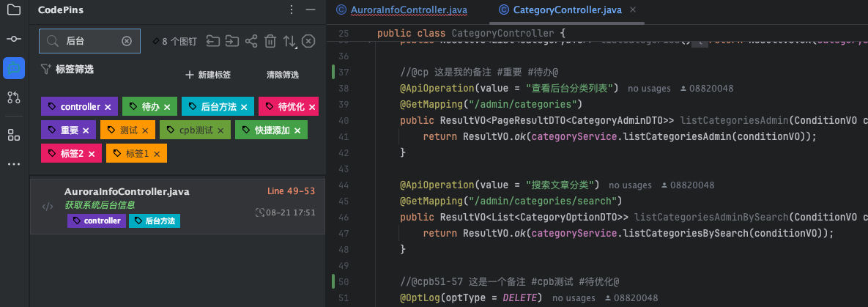Open the Commit tool window icon
This screenshot has height=307, width=868.
(14, 39)
